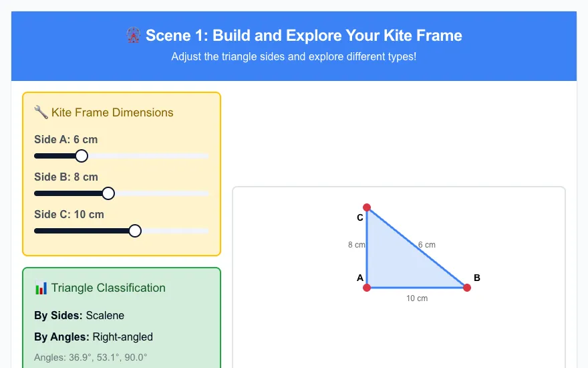Click the Side A slider handle
This screenshot has height=368, width=588.
tap(82, 156)
